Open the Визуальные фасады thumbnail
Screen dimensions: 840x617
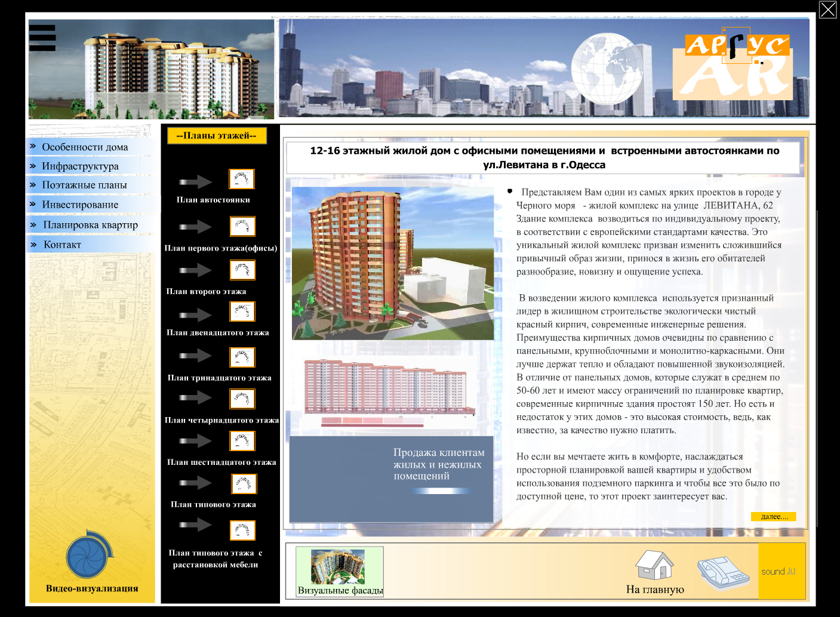pos(340,572)
